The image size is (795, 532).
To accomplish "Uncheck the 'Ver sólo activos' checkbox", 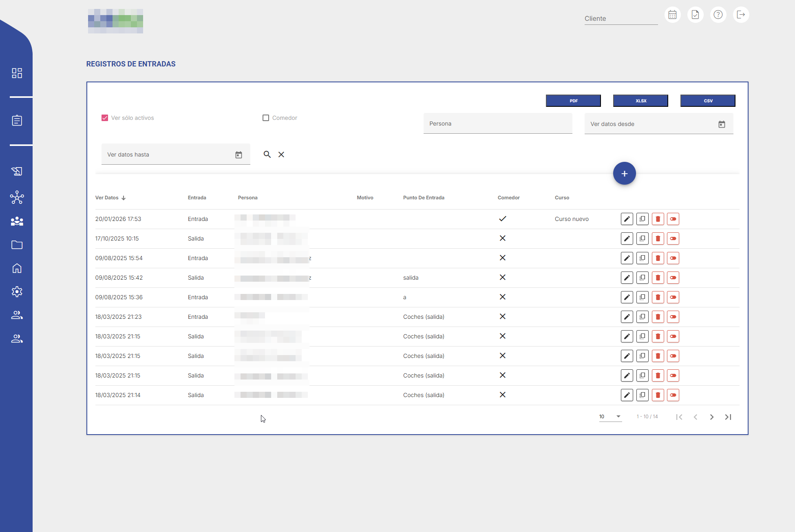I will [105, 118].
